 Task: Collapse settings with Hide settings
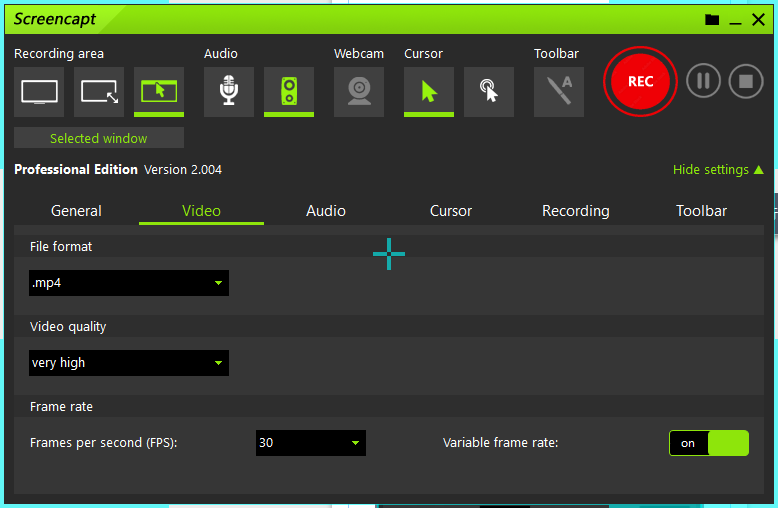point(718,170)
